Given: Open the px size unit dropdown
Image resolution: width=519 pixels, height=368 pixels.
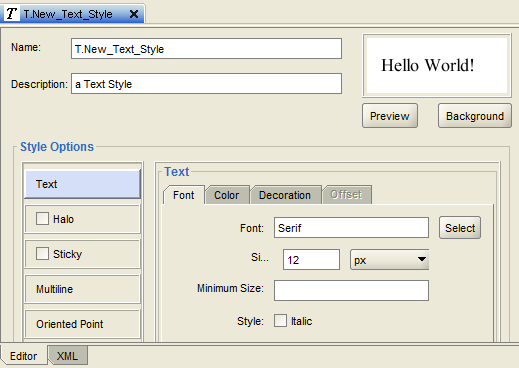Looking at the screenshot, I should pos(389,259).
